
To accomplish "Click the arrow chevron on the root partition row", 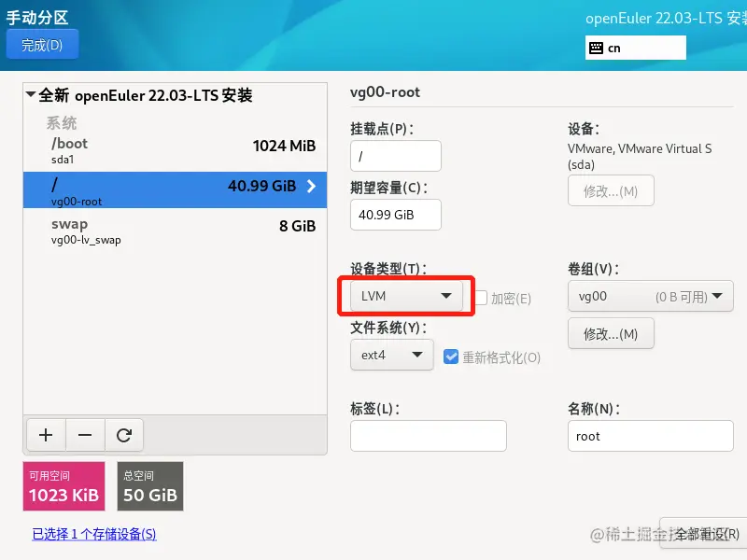I will 311,186.
